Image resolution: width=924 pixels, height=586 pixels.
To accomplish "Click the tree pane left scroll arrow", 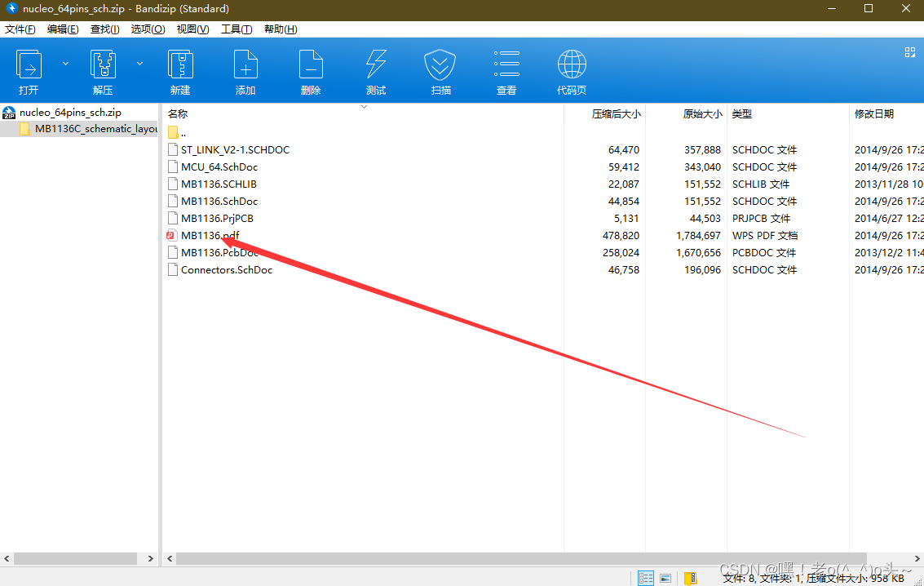I will (7, 558).
